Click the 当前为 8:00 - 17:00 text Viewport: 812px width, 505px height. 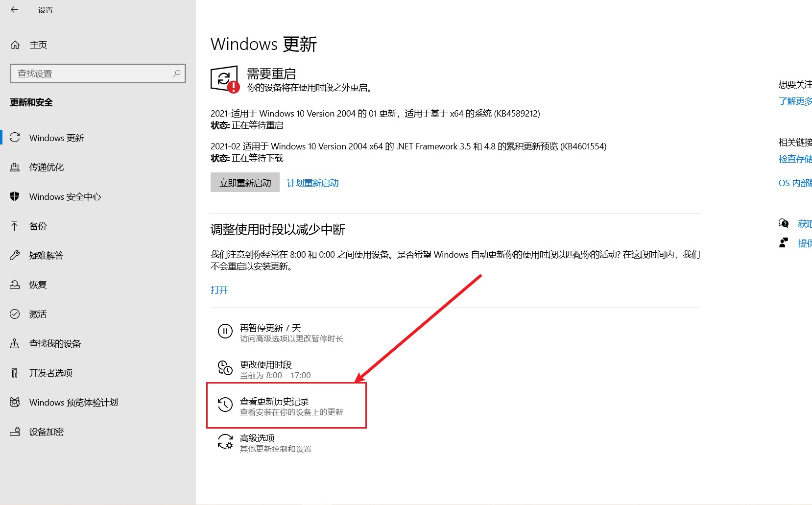[275, 375]
